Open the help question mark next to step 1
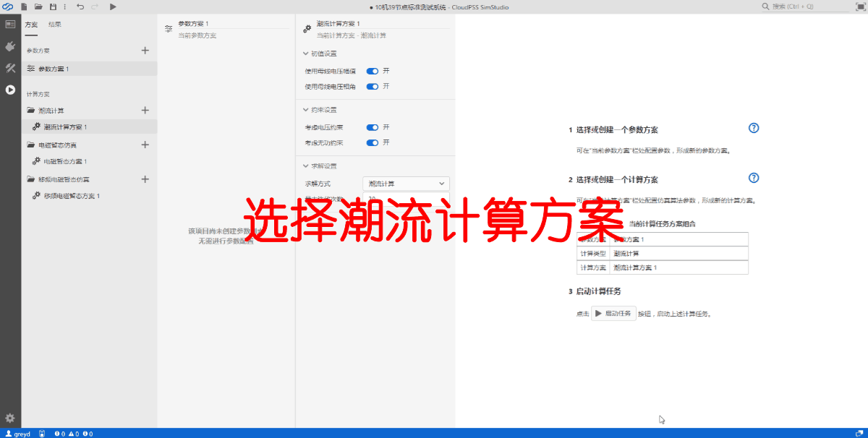Image resolution: width=868 pixels, height=438 pixels. [754, 128]
